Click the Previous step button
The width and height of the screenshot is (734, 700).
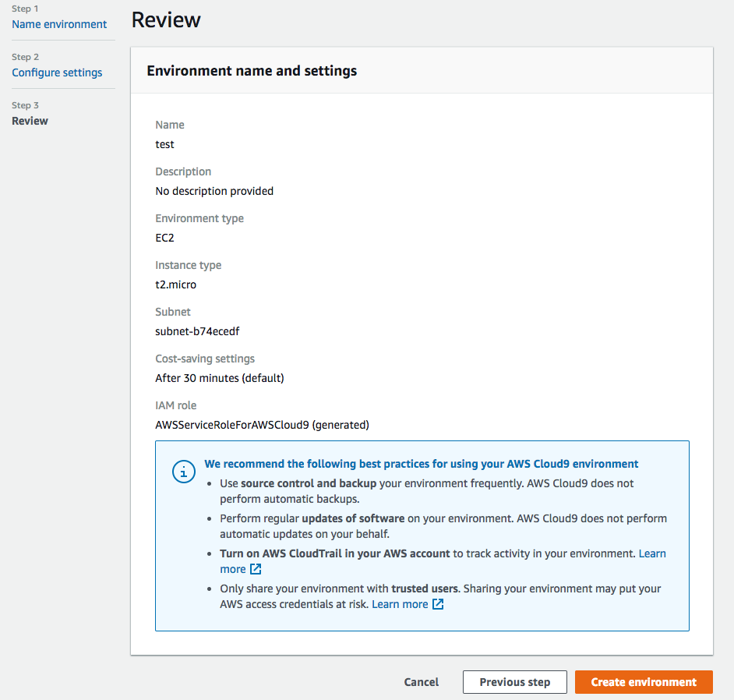[514, 681]
